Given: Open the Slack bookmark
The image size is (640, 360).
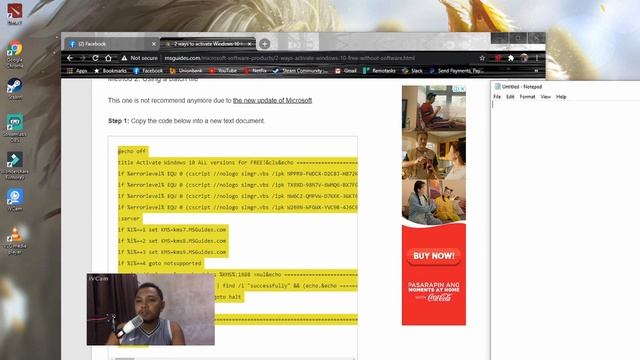Looking at the screenshot, I should [x=412, y=71].
